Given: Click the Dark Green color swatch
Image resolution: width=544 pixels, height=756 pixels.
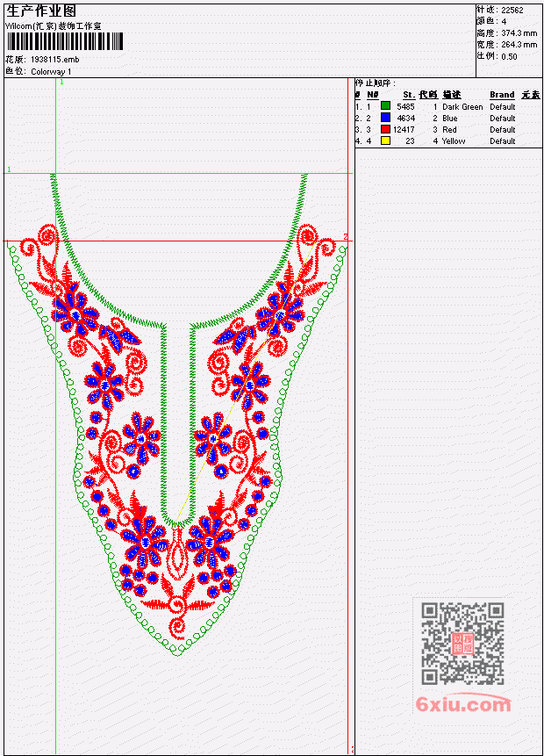Looking at the screenshot, I should 385,105.
